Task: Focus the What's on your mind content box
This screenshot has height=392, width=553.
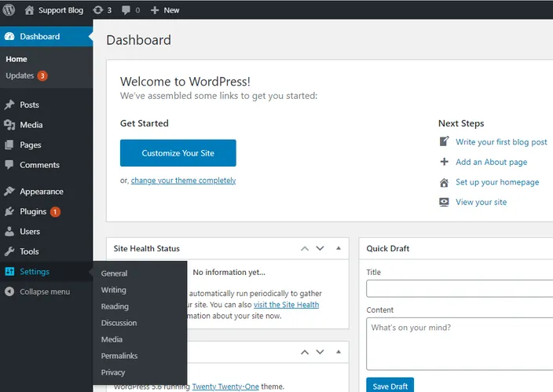Action: (460, 344)
